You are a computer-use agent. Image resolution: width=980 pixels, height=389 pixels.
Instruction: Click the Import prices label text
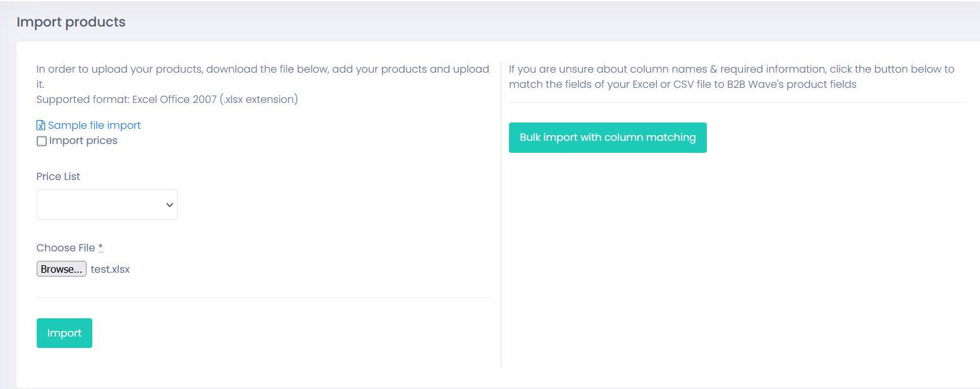coord(83,141)
